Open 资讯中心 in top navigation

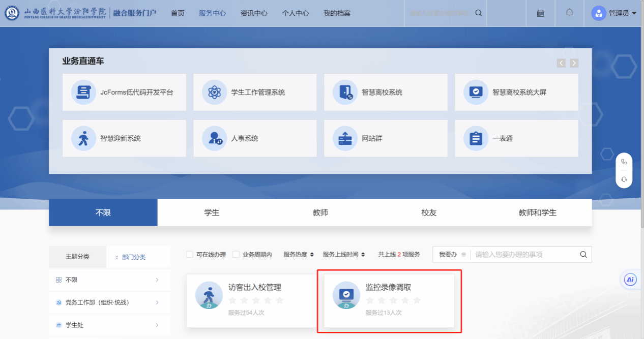[253, 13]
